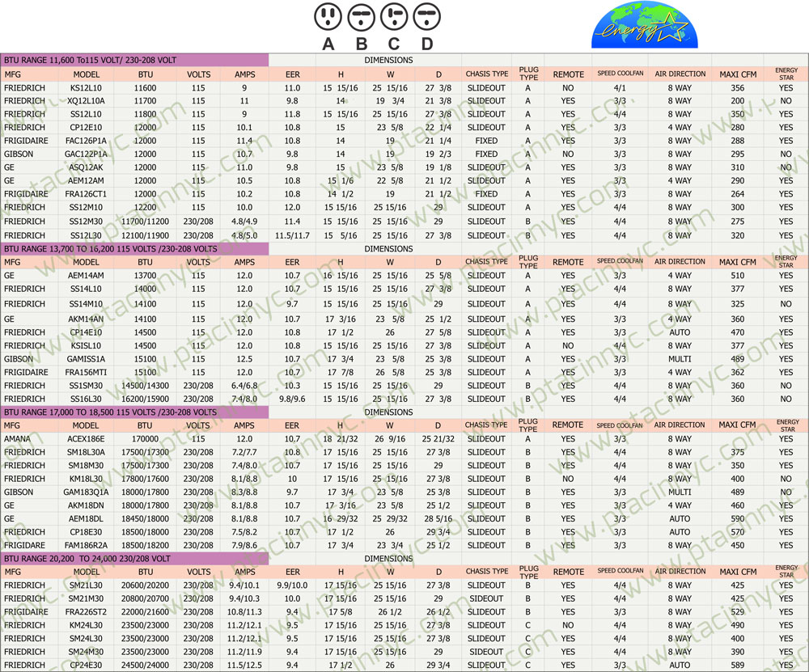This screenshot has width=809, height=672.
Task: Click the GAMISS1A Gibson model cell
Action: pyautogui.click(x=86, y=359)
